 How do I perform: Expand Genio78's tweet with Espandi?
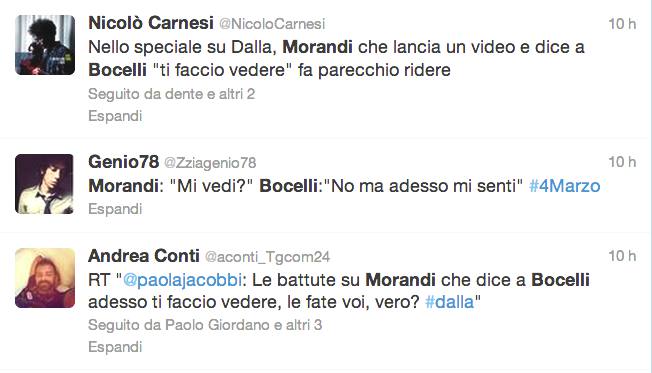115,209
